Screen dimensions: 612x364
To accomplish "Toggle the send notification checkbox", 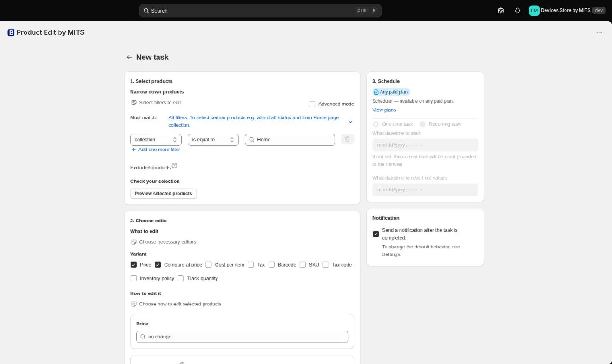I will pos(375,234).
